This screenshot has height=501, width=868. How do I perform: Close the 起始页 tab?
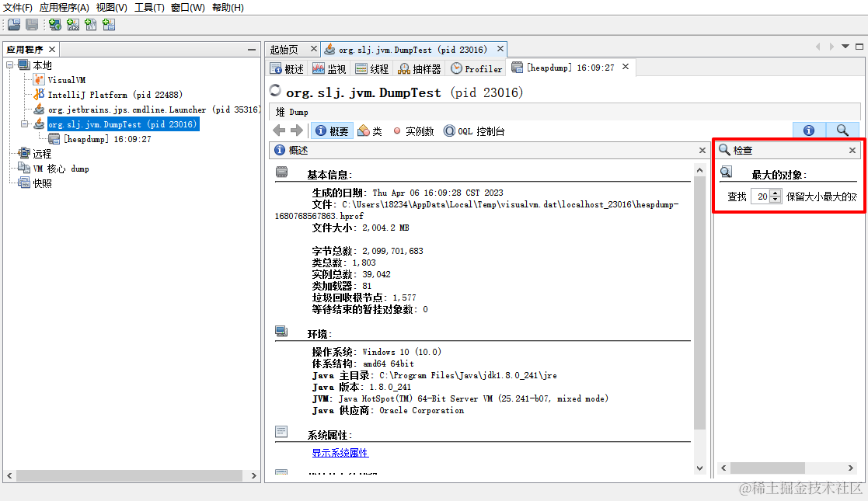[313, 49]
